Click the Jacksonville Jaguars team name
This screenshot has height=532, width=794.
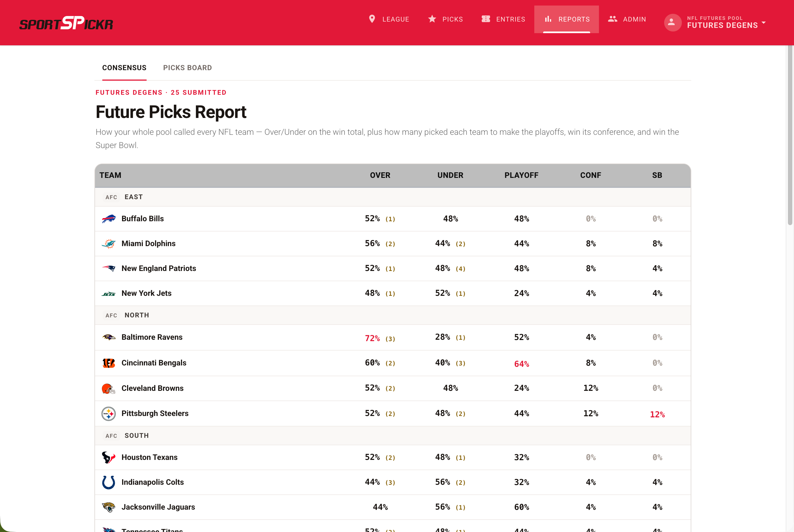point(158,507)
